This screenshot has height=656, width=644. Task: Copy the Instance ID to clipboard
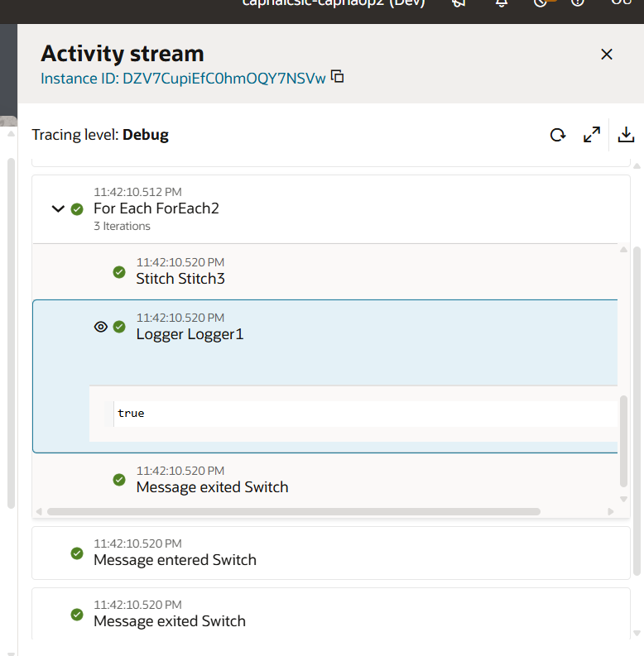coord(337,77)
